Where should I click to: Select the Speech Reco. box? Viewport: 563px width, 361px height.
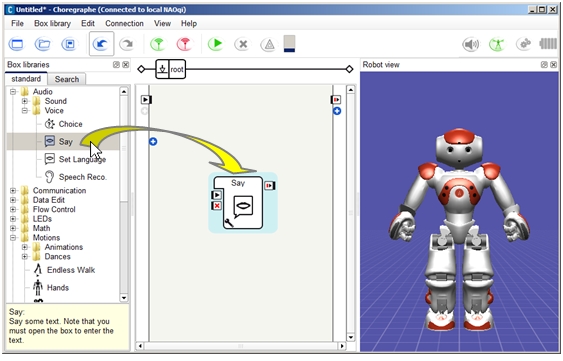[x=76, y=177]
